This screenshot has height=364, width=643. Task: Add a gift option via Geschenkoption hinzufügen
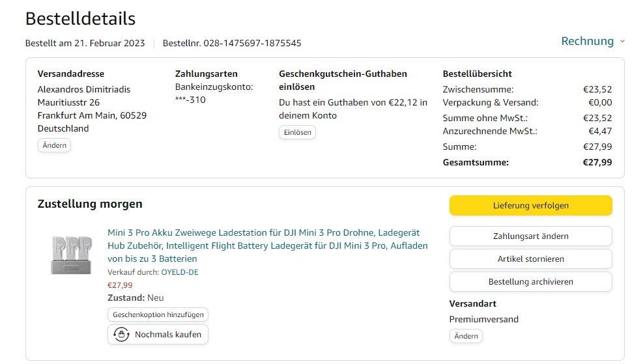click(x=158, y=315)
